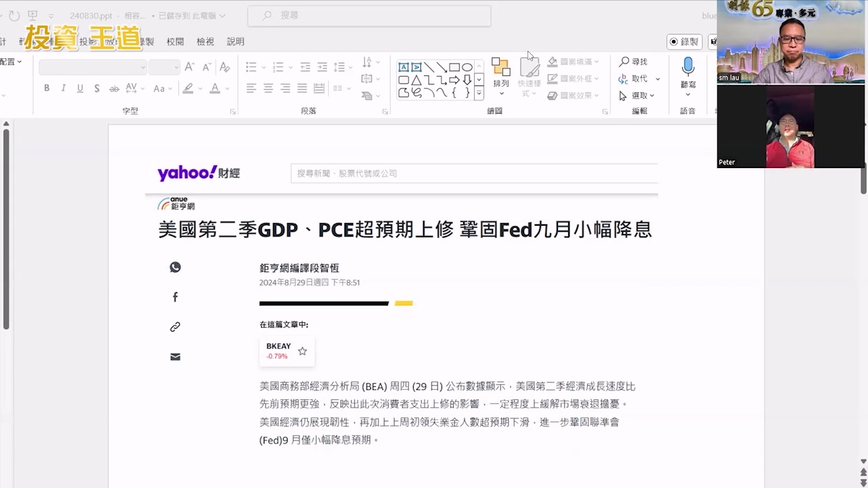The image size is (868, 488).
Task: Distribute text evenly button
Action: coord(319,88)
